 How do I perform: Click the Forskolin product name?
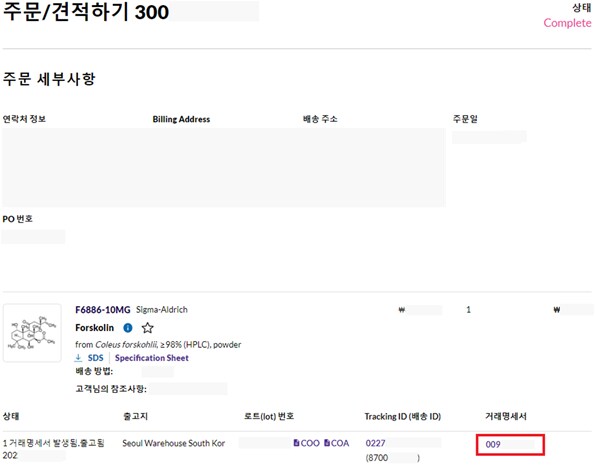coord(95,328)
